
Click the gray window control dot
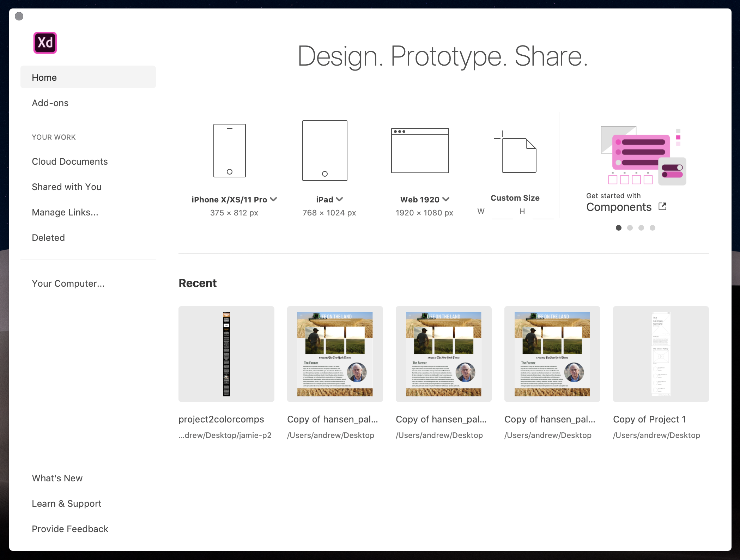(19, 16)
